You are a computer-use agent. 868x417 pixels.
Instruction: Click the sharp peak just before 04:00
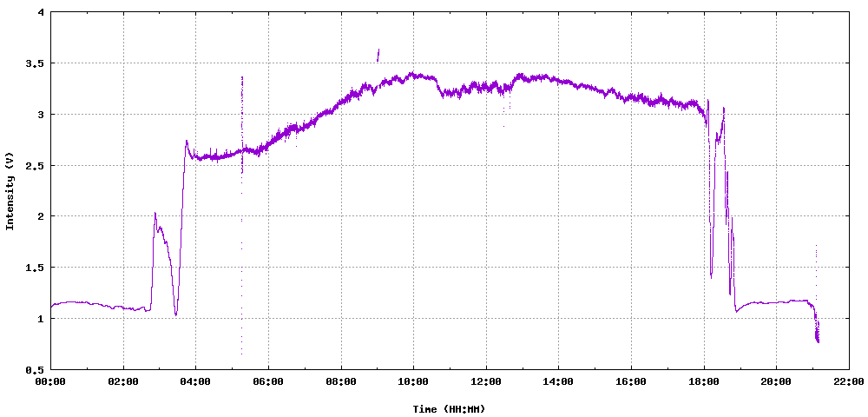pos(186,142)
